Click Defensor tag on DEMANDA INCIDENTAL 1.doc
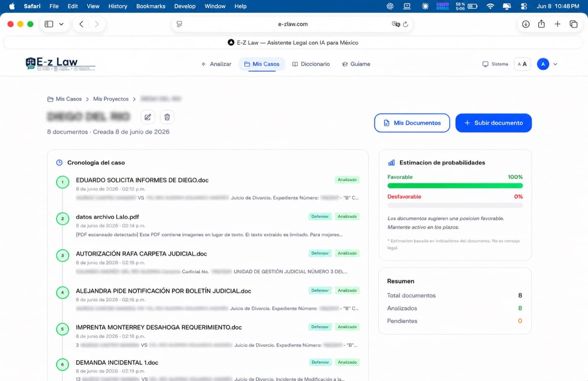The width and height of the screenshot is (588, 381). [x=320, y=362]
